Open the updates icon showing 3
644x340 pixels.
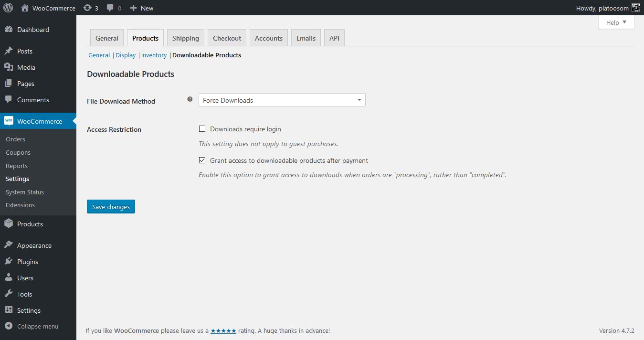(x=87, y=8)
